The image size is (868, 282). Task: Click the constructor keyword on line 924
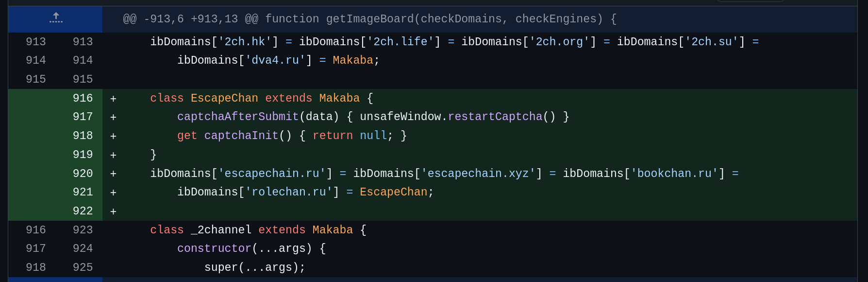(x=214, y=248)
